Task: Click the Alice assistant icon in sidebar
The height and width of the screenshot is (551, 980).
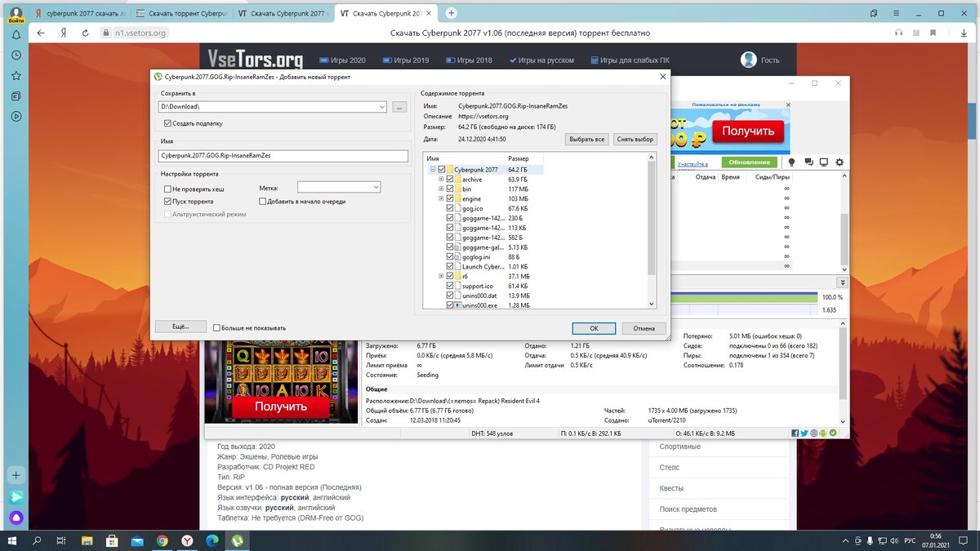Action: click(x=16, y=518)
